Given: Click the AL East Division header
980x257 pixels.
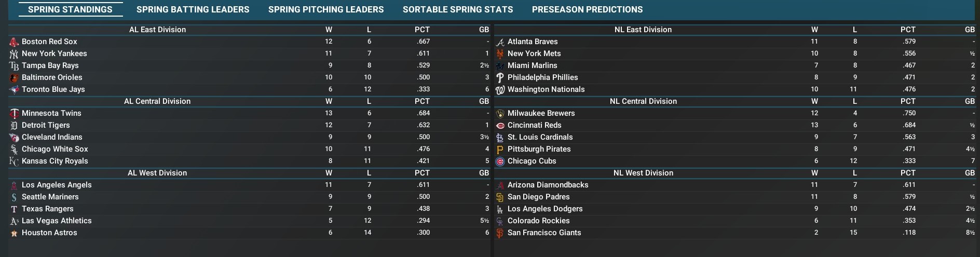Looking at the screenshot, I should pyautogui.click(x=157, y=30).
